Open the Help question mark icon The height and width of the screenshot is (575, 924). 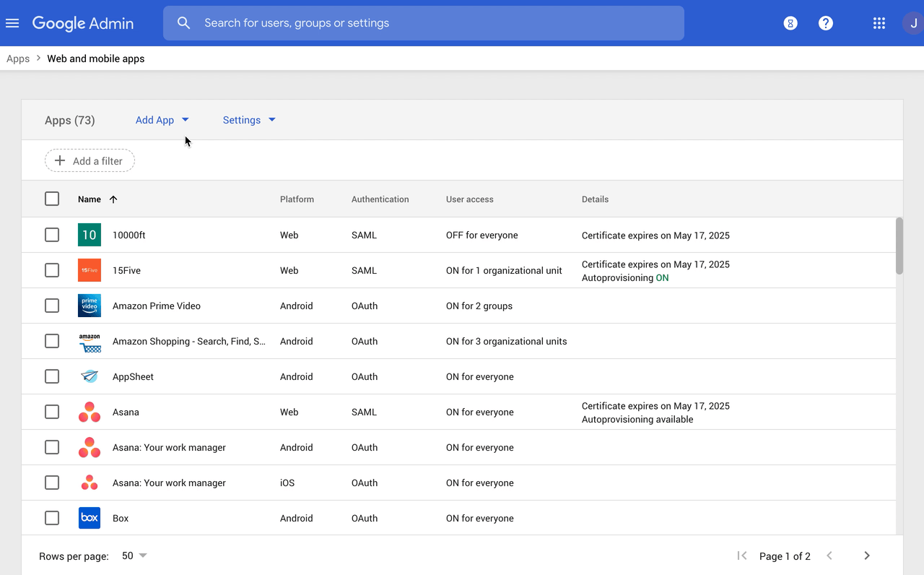(x=826, y=23)
